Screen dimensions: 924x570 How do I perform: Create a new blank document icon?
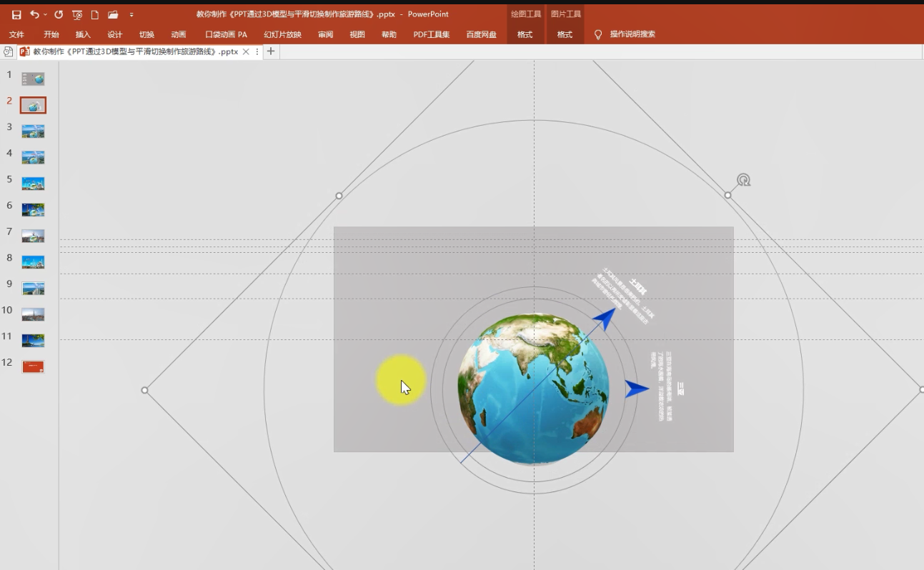pos(94,14)
